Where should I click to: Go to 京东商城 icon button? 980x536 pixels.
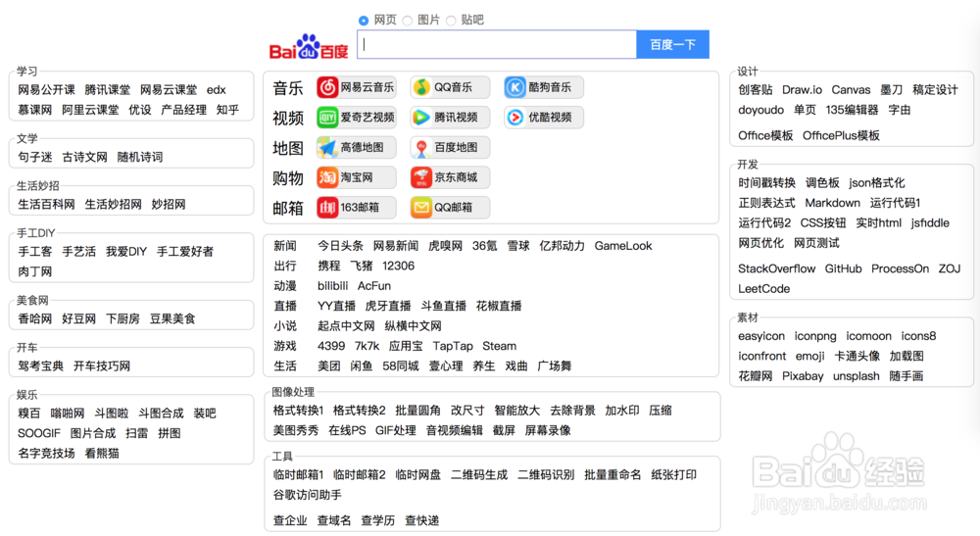[x=450, y=177]
